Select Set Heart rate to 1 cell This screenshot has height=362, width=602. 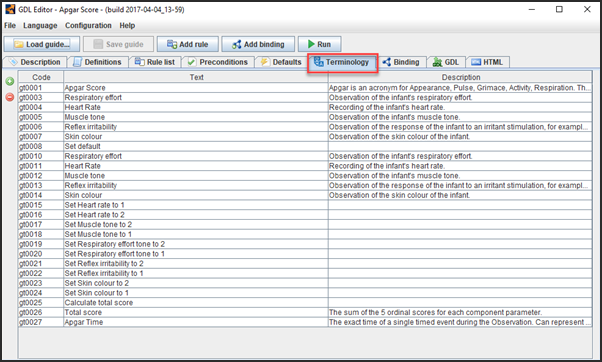[196, 205]
